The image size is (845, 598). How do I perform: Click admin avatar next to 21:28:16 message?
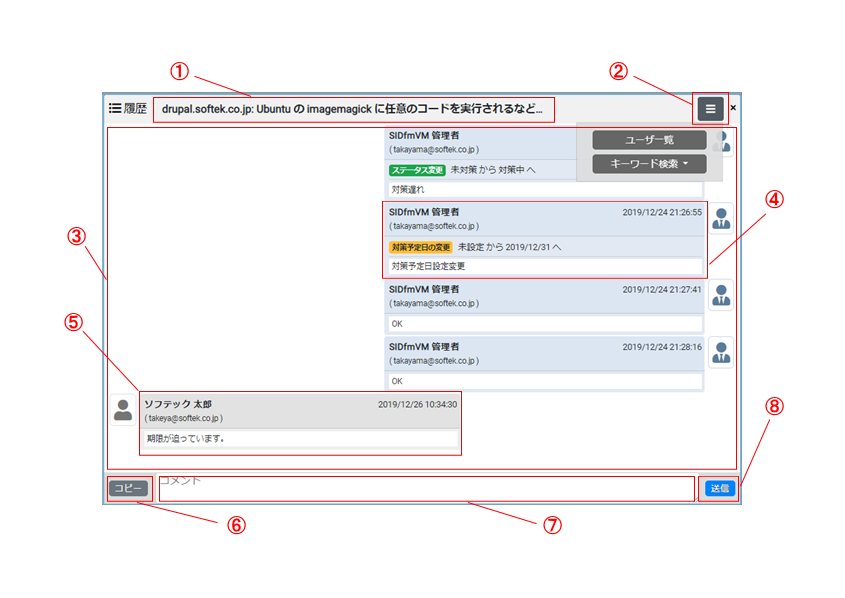click(721, 353)
